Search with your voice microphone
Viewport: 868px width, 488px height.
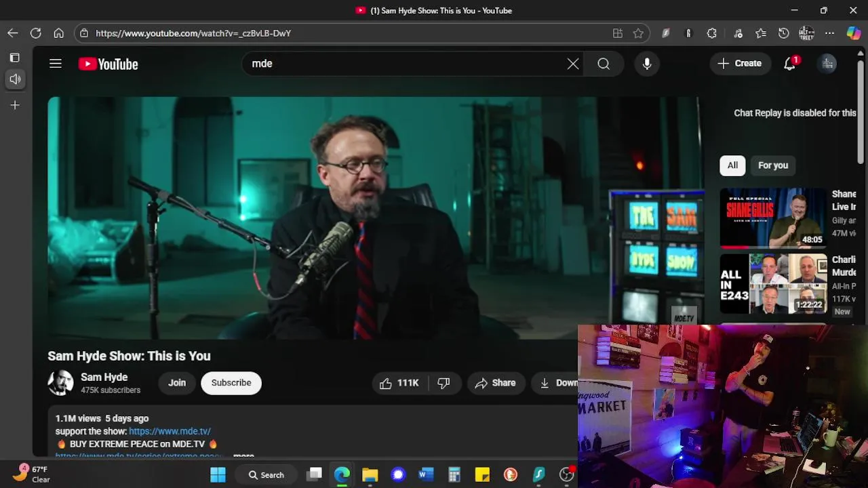[x=647, y=64]
